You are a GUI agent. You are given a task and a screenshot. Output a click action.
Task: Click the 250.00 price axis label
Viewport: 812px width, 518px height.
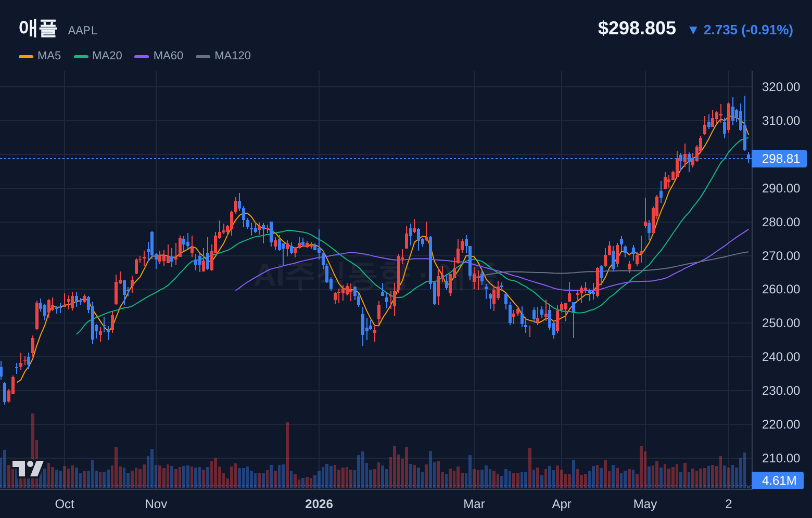coord(781,323)
